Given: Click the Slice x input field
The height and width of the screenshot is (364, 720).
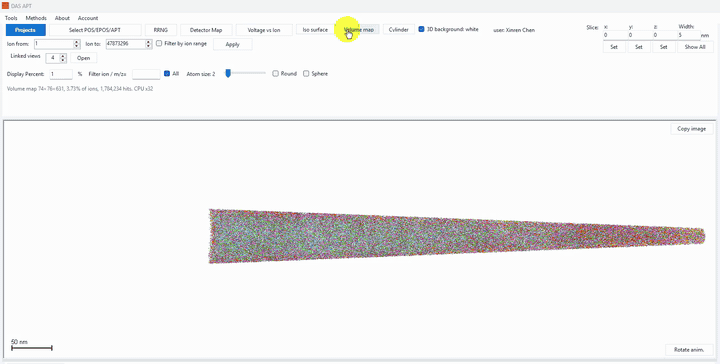Looking at the screenshot, I should coord(614,35).
